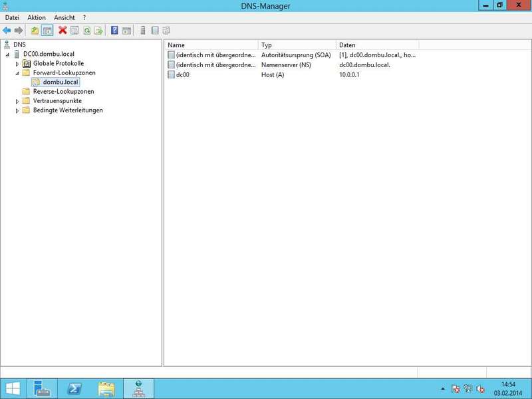Delete the selected item with red X
Viewport: 532px width, 399px height.
click(x=63, y=30)
